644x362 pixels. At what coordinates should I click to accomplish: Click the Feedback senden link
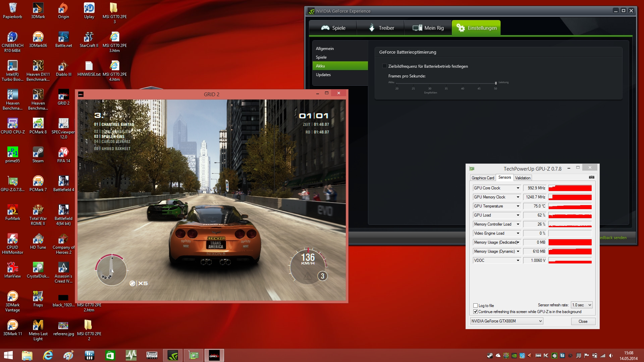pyautogui.click(x=612, y=238)
